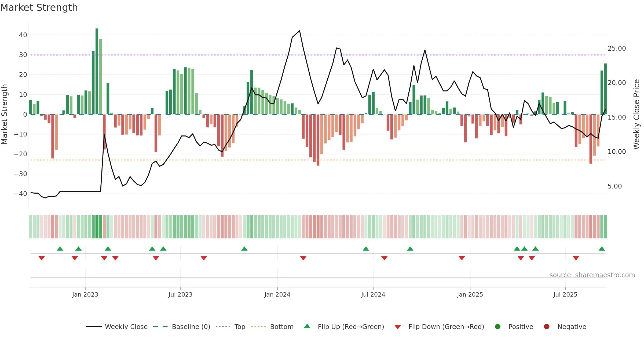Click the 10.00 price axis label
This screenshot has width=644, height=362.
(x=617, y=152)
